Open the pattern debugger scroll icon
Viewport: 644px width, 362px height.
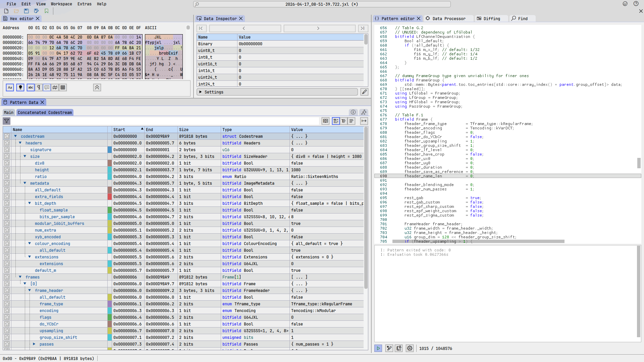click(x=399, y=348)
